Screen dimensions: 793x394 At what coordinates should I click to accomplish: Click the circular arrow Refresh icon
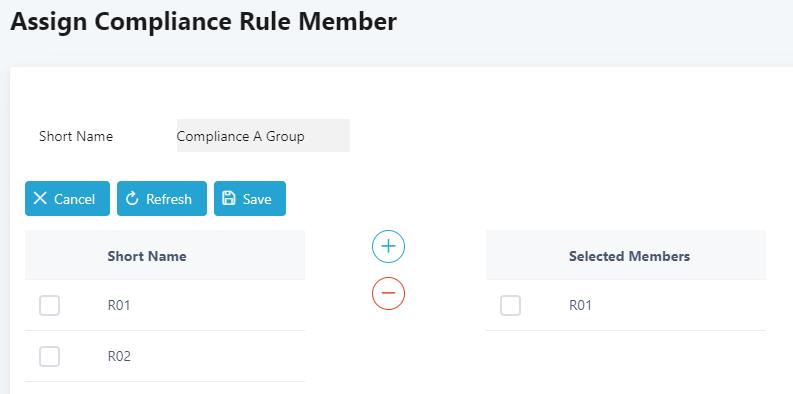[132, 199]
